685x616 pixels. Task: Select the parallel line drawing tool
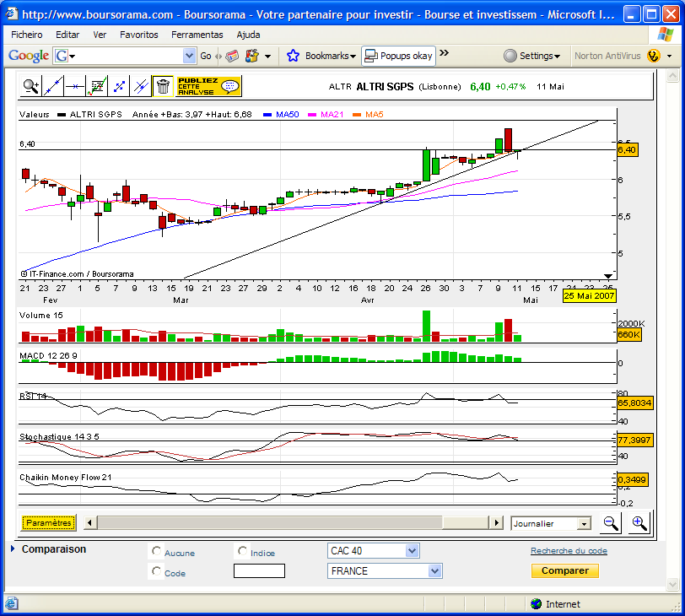click(141, 86)
